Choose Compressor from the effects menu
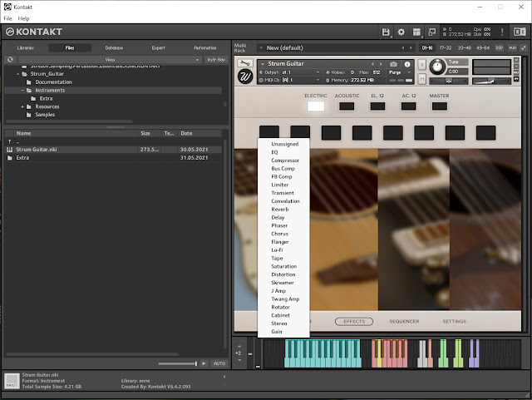Screen dimensions: 532x400 pyautogui.click(x=283, y=160)
